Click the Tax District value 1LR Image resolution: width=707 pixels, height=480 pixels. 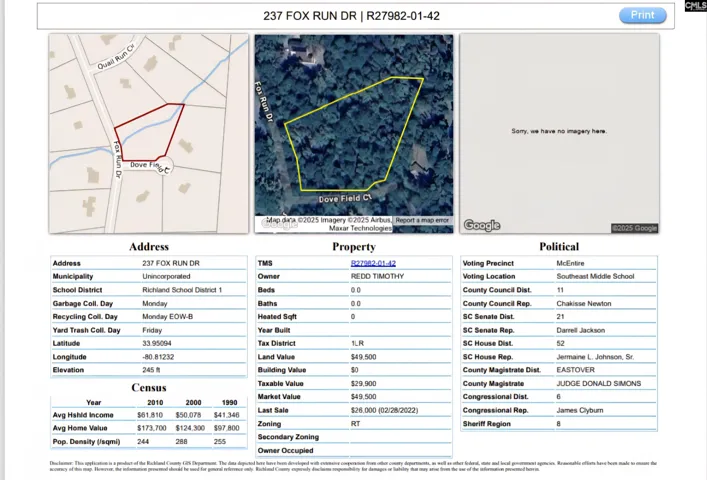click(x=357, y=343)
